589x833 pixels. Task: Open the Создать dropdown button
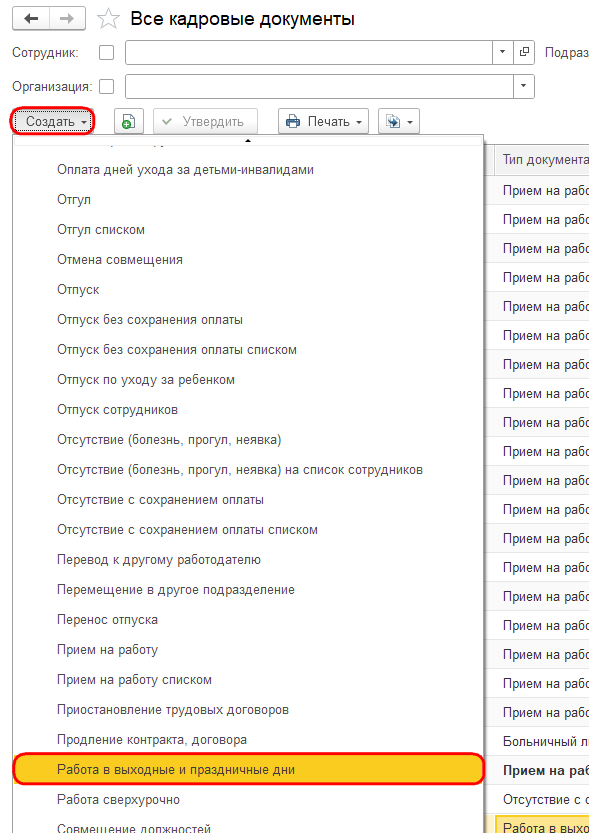coord(52,122)
